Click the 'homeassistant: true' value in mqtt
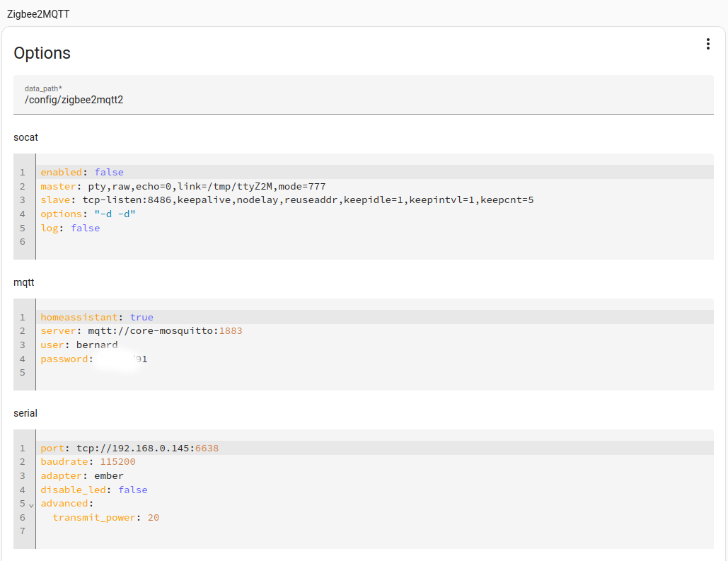The image size is (728, 561). coord(141,318)
